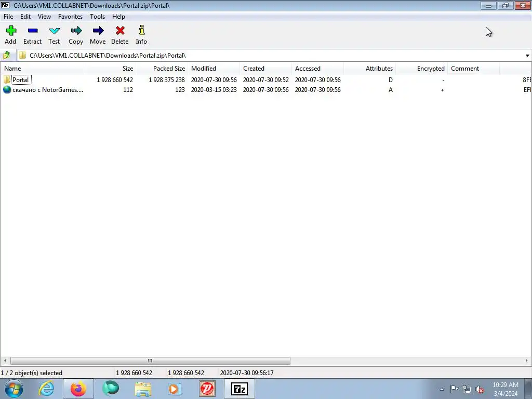Click packed size 1 928 375 238
Screen dimensions: 532x399
coord(167,80)
